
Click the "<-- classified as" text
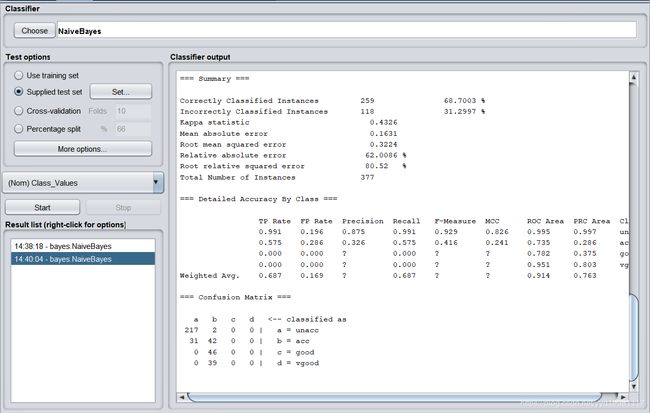click(x=307, y=320)
